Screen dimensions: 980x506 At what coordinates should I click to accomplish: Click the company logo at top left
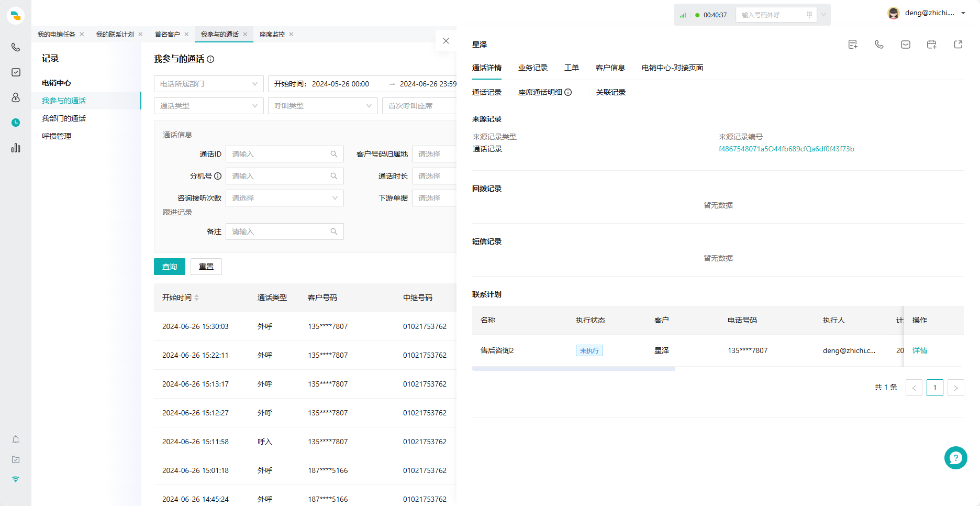coord(16,15)
